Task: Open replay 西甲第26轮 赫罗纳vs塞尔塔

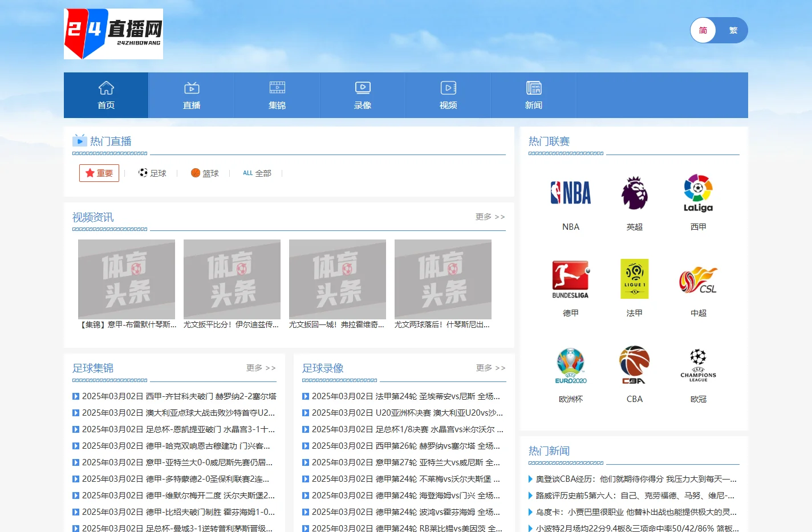Action: click(406, 445)
